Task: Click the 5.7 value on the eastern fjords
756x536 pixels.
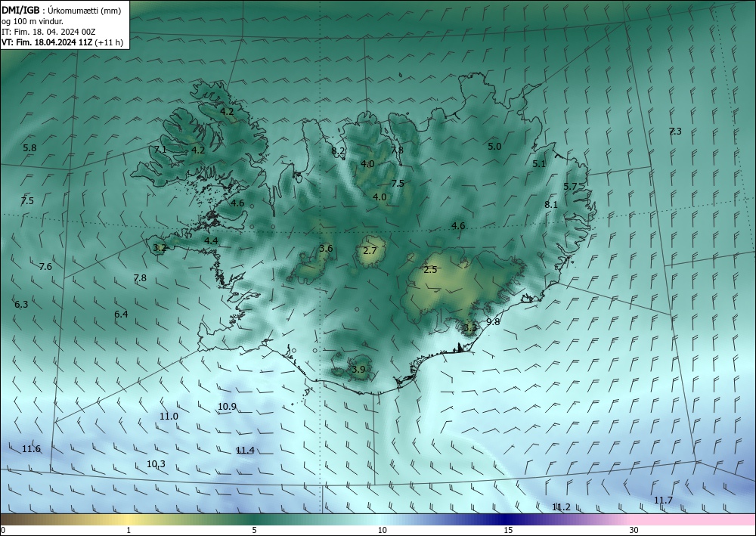Action: (x=570, y=187)
